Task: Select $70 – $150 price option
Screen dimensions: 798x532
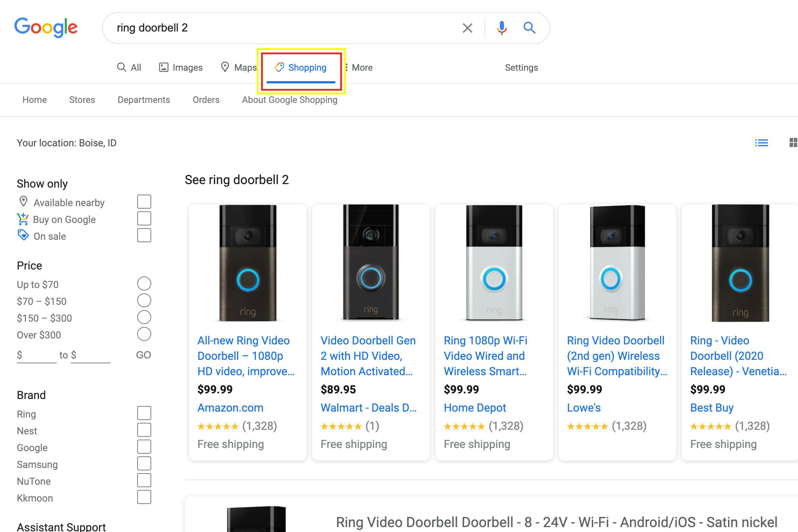Action: point(144,301)
